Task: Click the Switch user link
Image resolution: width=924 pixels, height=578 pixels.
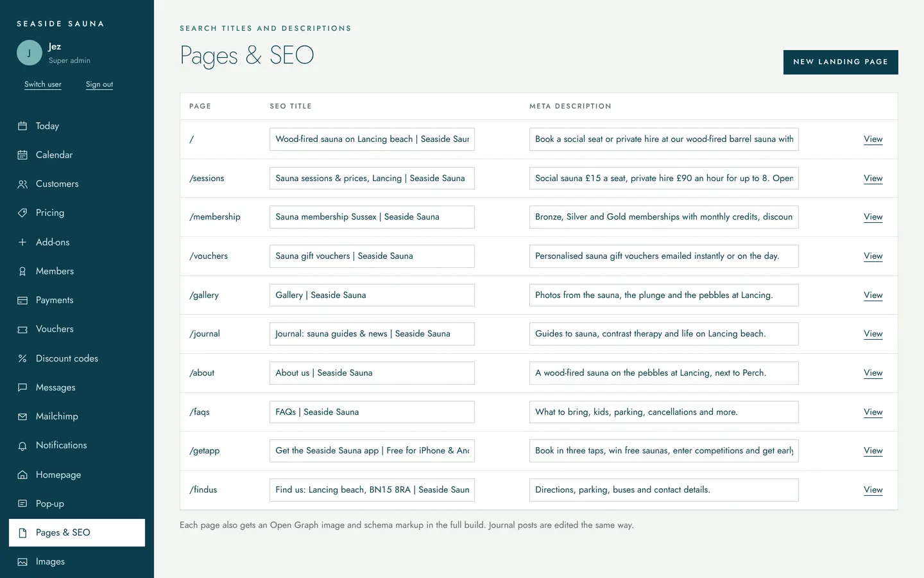Action: pyautogui.click(x=43, y=84)
